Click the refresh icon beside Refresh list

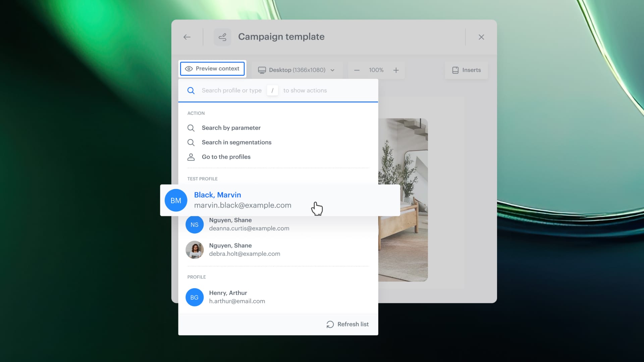coord(330,324)
